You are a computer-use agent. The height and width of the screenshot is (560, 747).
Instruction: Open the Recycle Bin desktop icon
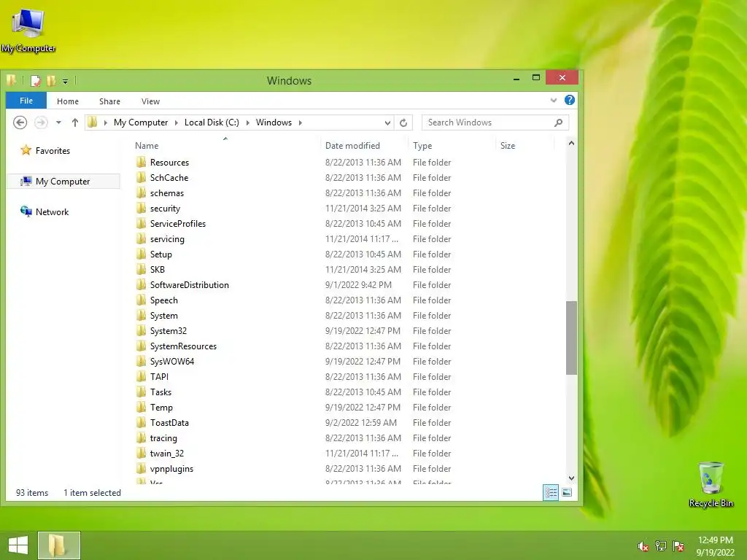tap(711, 484)
